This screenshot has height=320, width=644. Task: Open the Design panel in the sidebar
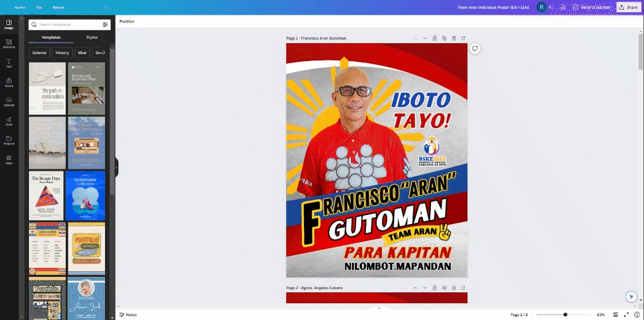9,24
